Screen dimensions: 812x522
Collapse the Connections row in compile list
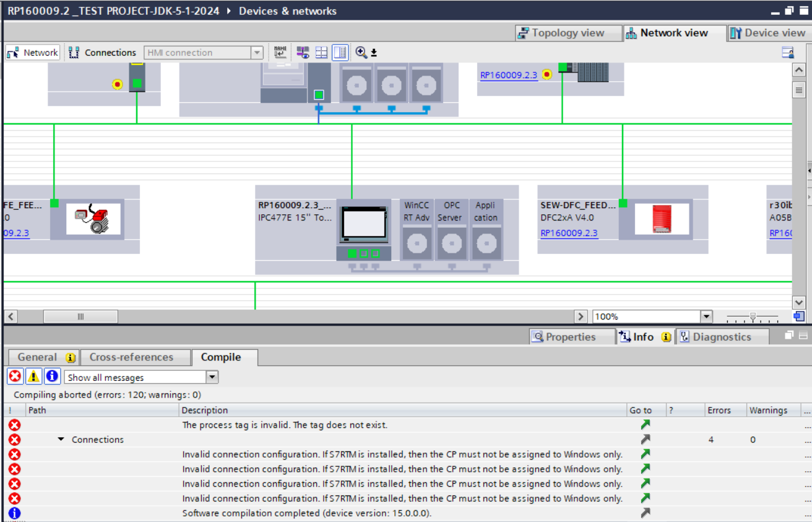click(x=61, y=440)
